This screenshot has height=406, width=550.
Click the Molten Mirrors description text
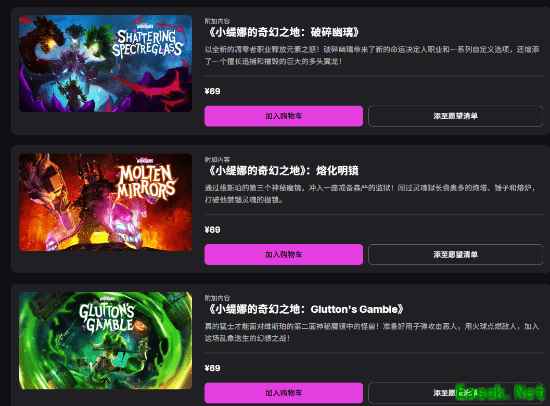click(370, 194)
